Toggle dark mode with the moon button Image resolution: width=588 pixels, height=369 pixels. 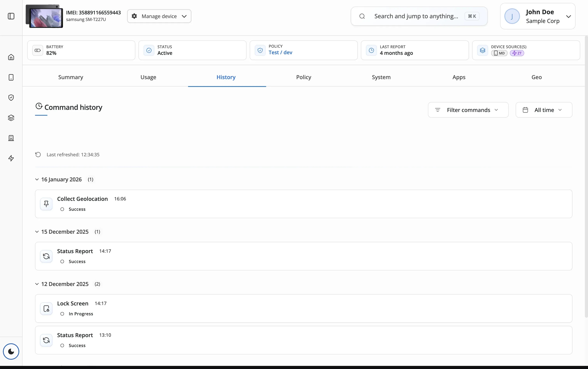pyautogui.click(x=11, y=352)
